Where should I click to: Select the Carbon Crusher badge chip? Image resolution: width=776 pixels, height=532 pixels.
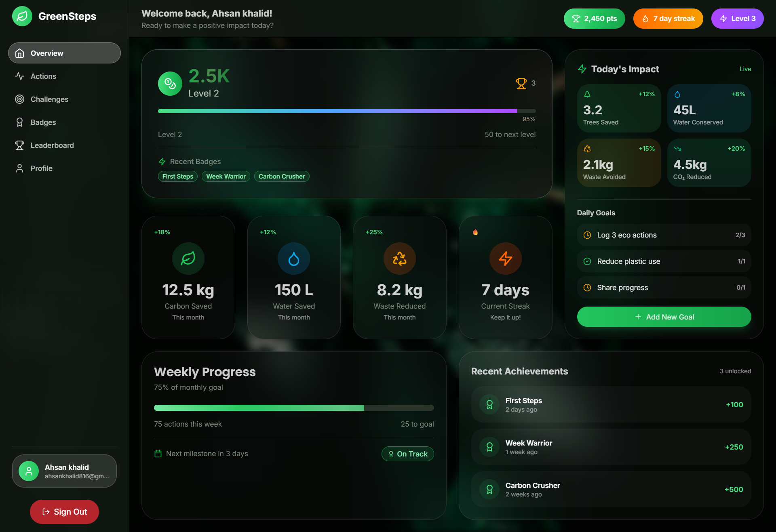pyautogui.click(x=282, y=177)
